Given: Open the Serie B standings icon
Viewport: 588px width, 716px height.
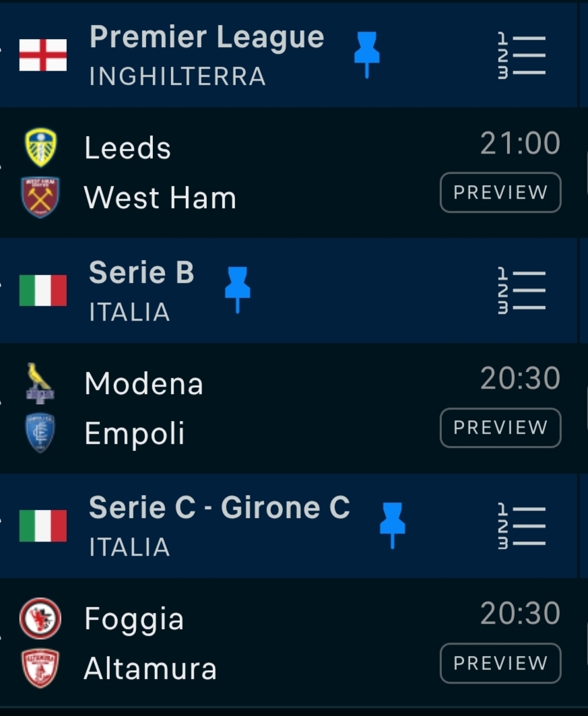Looking at the screenshot, I should [x=522, y=290].
